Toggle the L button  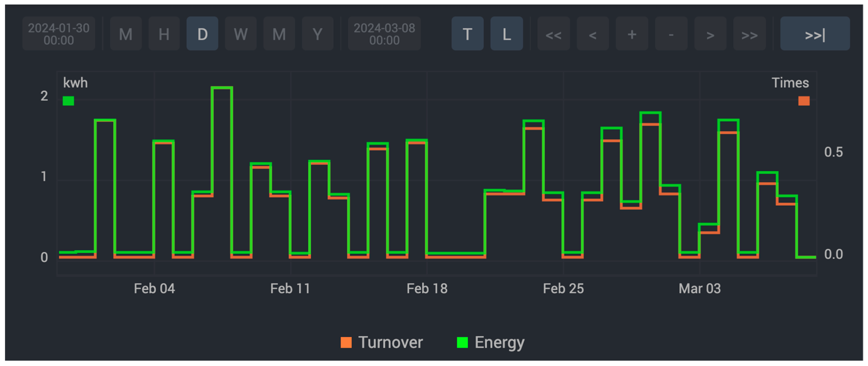(x=506, y=34)
